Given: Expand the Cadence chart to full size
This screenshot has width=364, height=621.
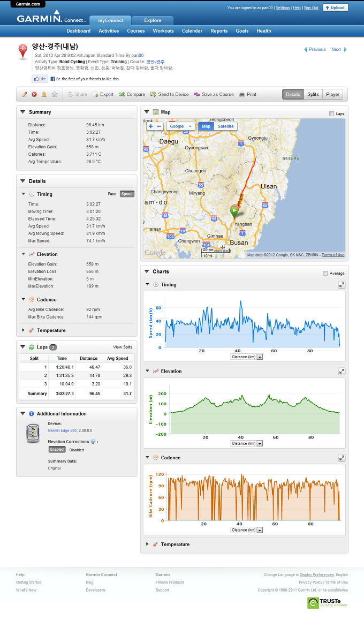Looking at the screenshot, I should coord(342,458).
